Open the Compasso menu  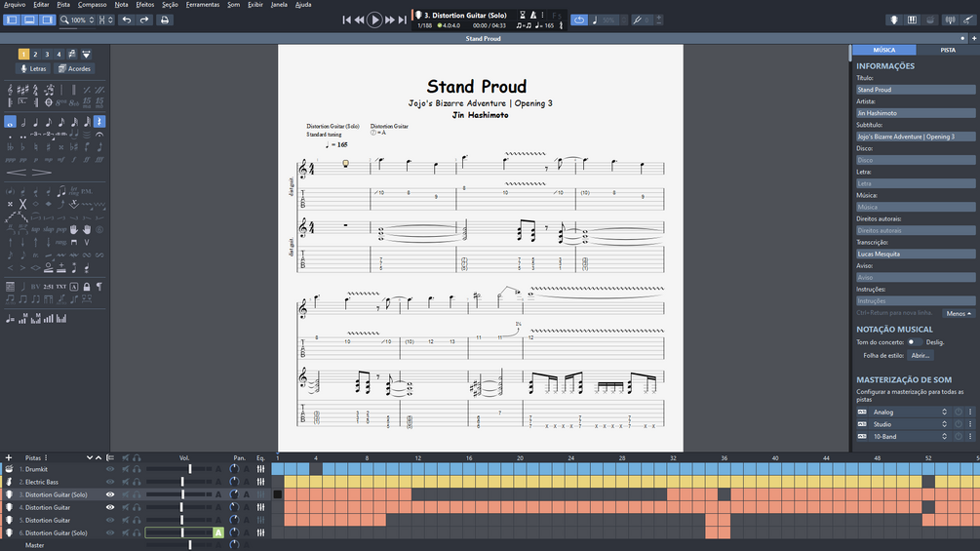click(x=92, y=4)
